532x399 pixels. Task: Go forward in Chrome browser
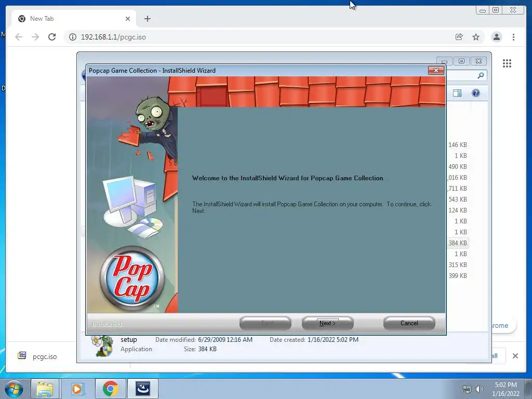35,37
